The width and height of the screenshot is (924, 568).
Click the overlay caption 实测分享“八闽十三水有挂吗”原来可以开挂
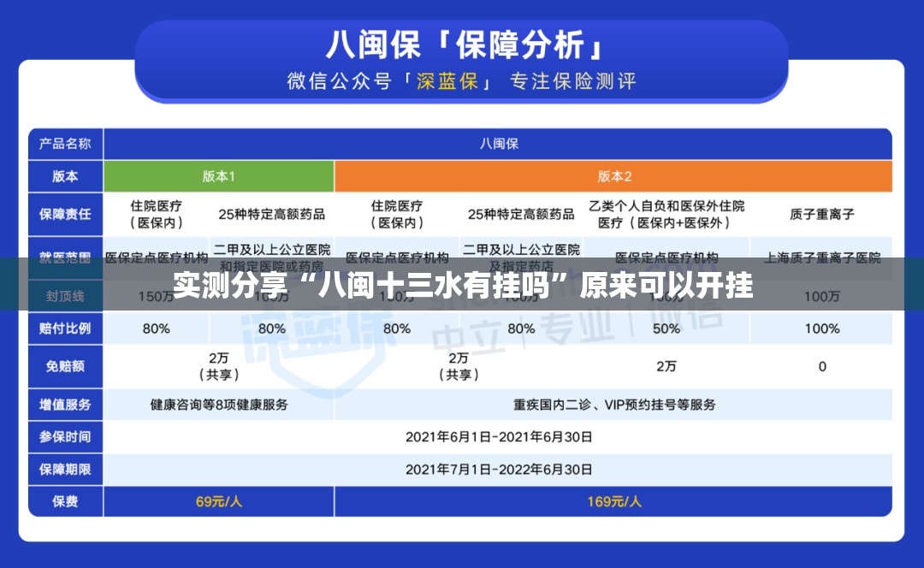pos(463,285)
